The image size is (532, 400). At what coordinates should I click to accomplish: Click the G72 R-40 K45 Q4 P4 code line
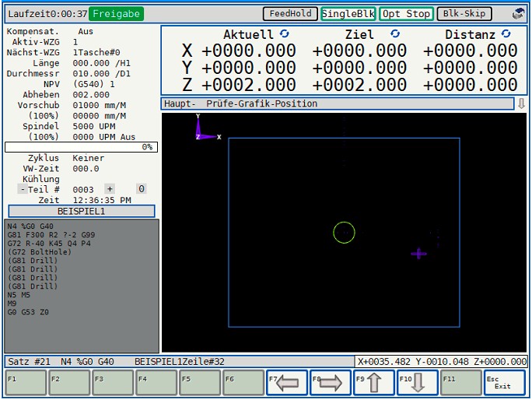pos(49,244)
